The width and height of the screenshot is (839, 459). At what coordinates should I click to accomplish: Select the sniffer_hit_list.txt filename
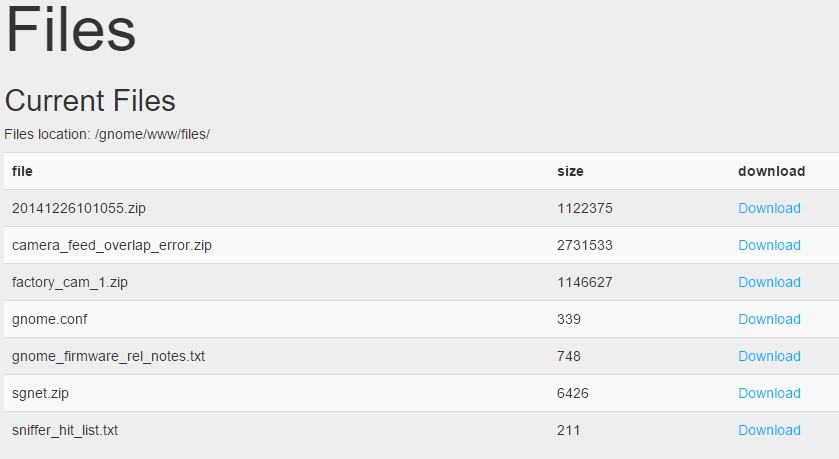[x=65, y=430]
